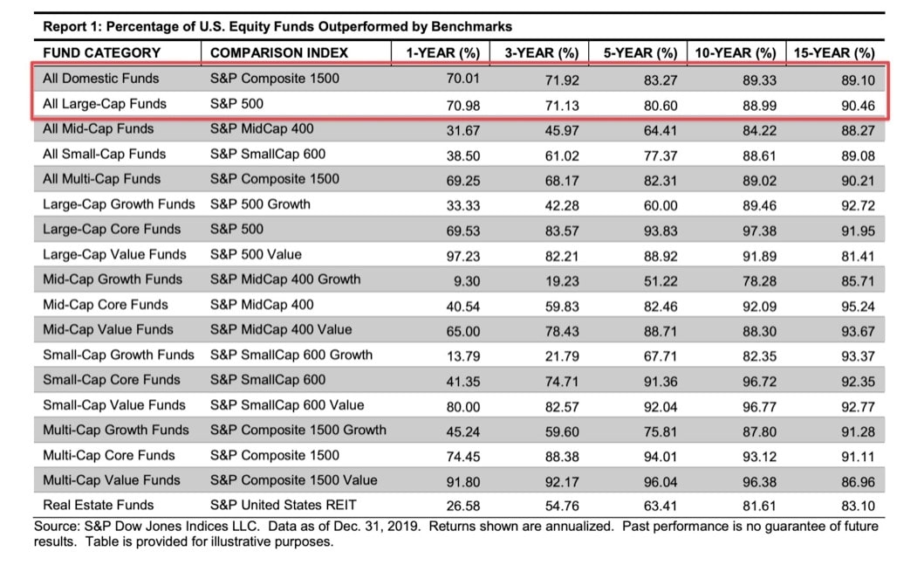Select the 1-YEAR (%) column header
The height and width of the screenshot is (572, 924).
pyautogui.click(x=442, y=52)
